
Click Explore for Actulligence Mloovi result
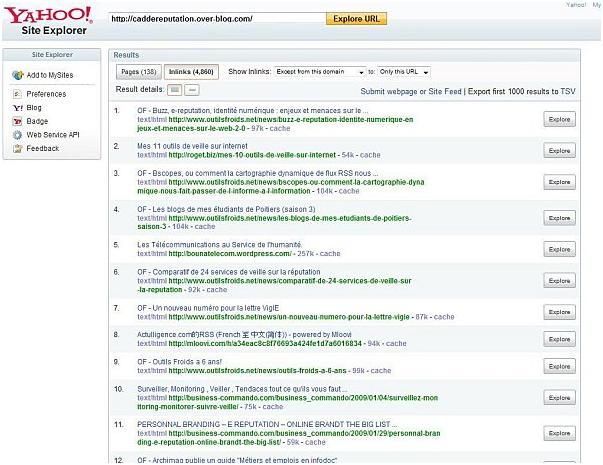(x=560, y=339)
